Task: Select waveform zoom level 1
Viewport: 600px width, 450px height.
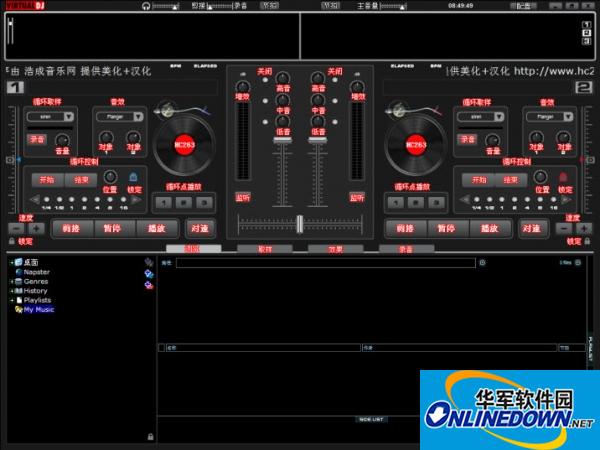Action: [x=586, y=24]
